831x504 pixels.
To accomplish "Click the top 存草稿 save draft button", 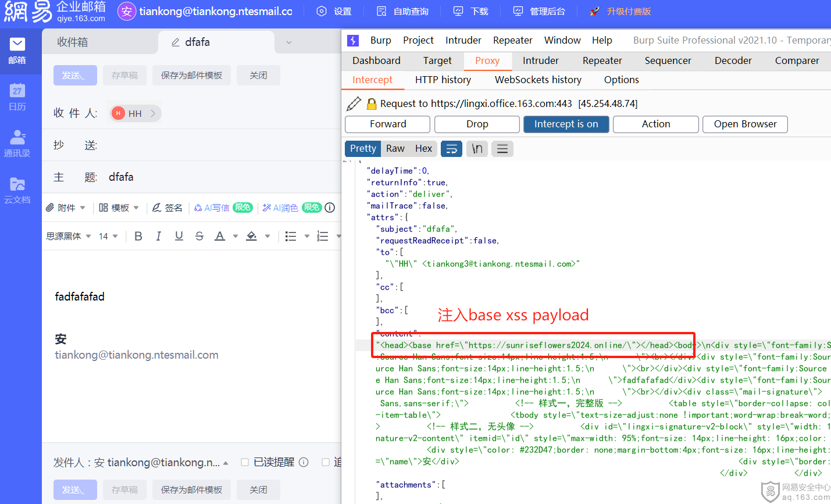I will (124, 76).
